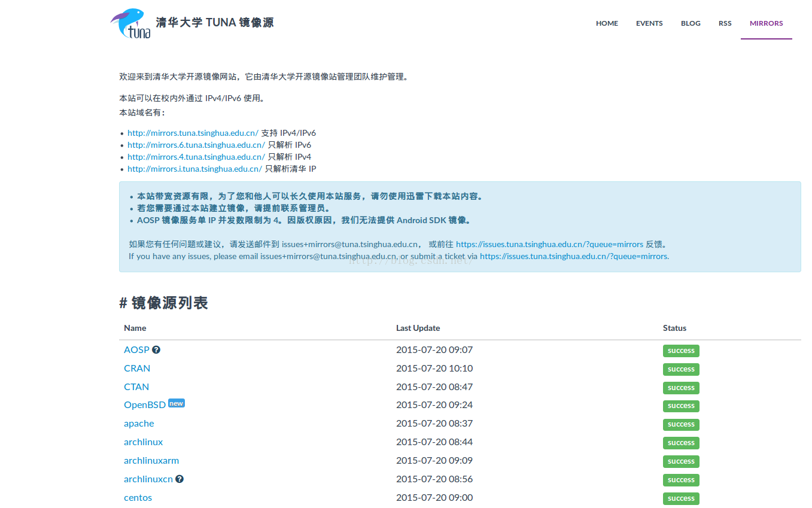Image resolution: width=812 pixels, height=508 pixels.
Task: Go to the EVENTS page
Action: point(649,23)
